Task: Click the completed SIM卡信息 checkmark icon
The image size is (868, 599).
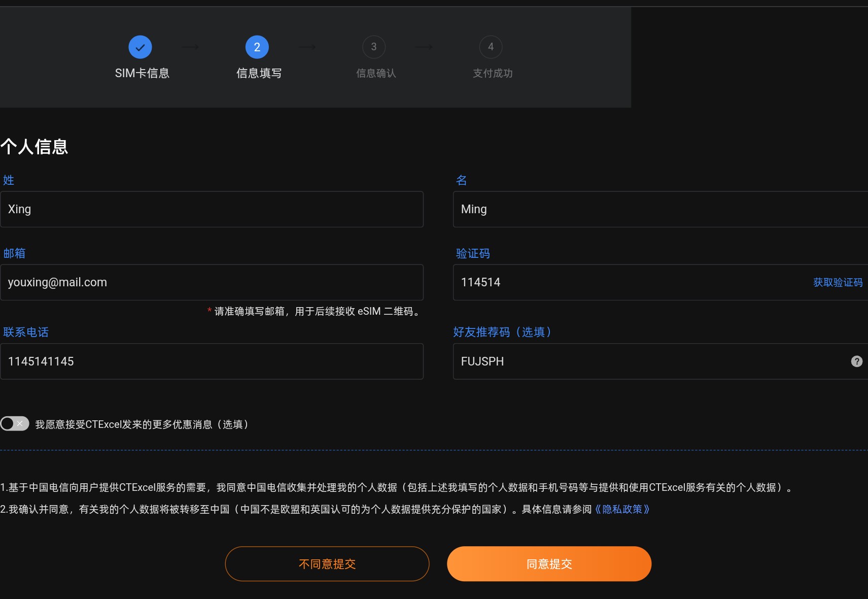Action: coord(141,47)
